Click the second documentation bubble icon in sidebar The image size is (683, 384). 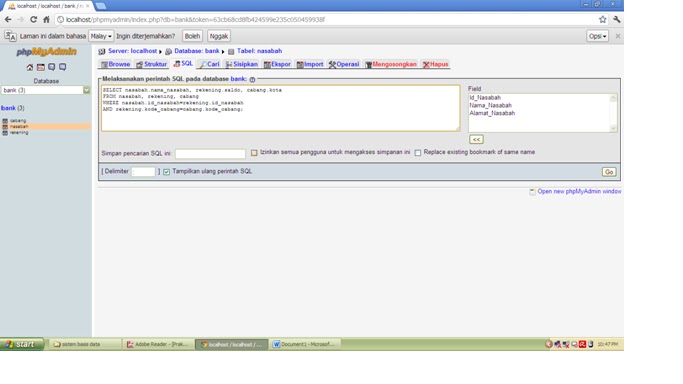(x=63, y=67)
